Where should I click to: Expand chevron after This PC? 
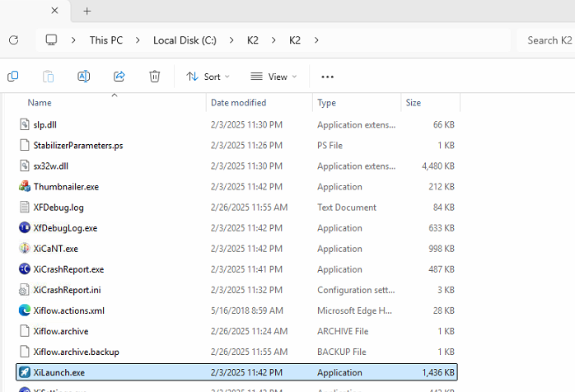pos(138,40)
